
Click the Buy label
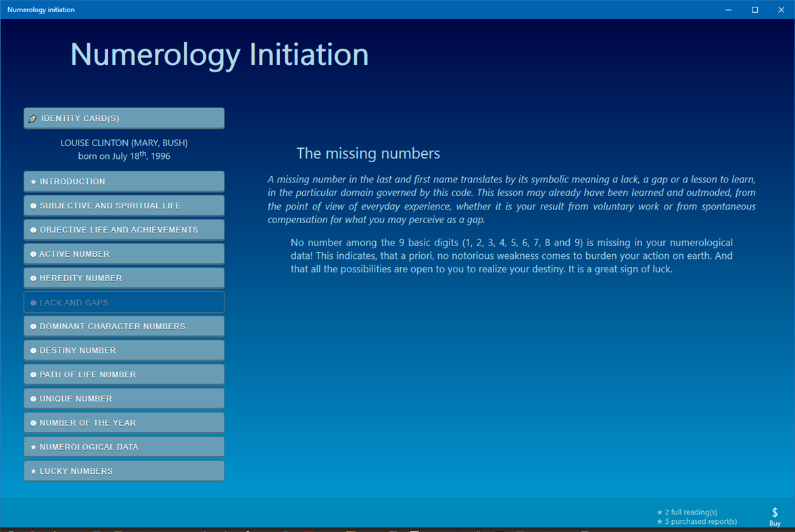click(775, 523)
